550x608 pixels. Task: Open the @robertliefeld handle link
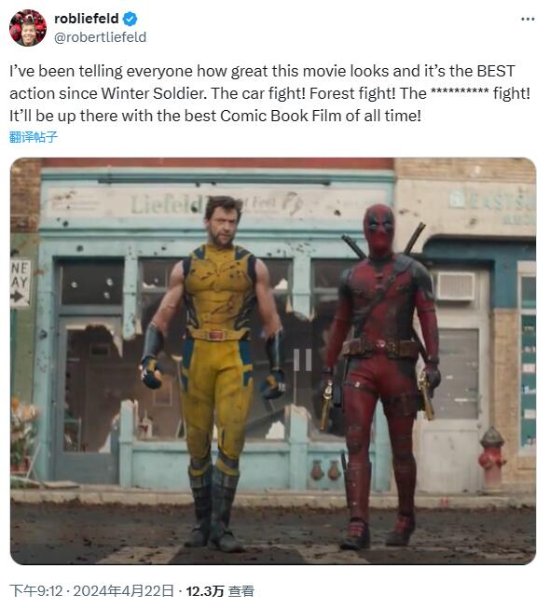click(100, 37)
